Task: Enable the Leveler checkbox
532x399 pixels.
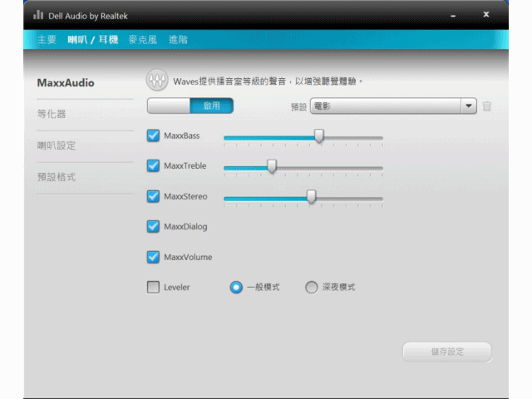Action: point(153,287)
